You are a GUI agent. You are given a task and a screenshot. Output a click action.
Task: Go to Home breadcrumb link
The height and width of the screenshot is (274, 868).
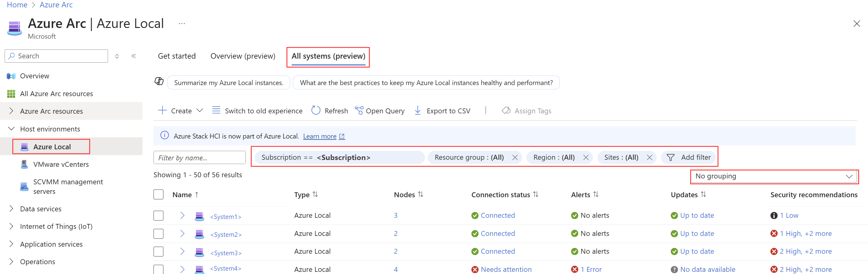tap(17, 5)
